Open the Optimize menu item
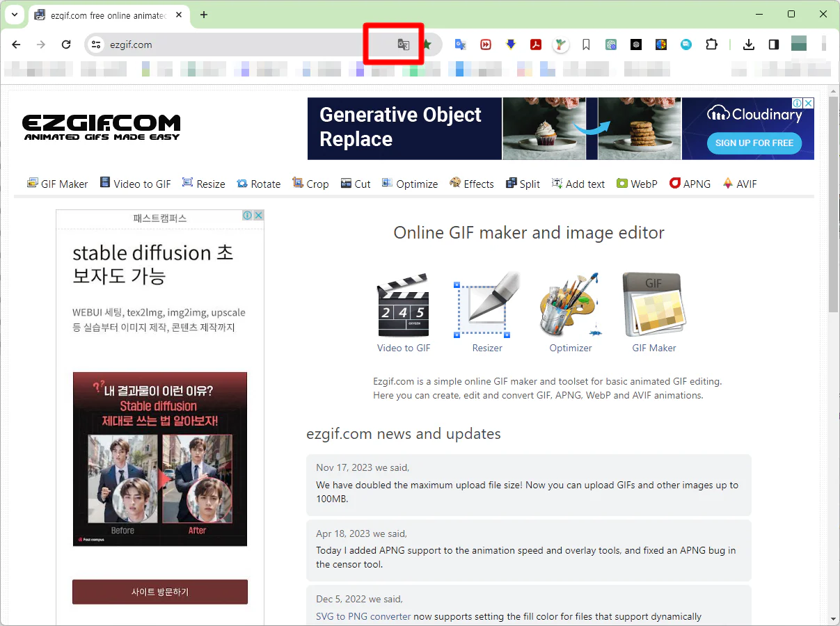Viewport: 840px width, 626px height. tap(409, 184)
